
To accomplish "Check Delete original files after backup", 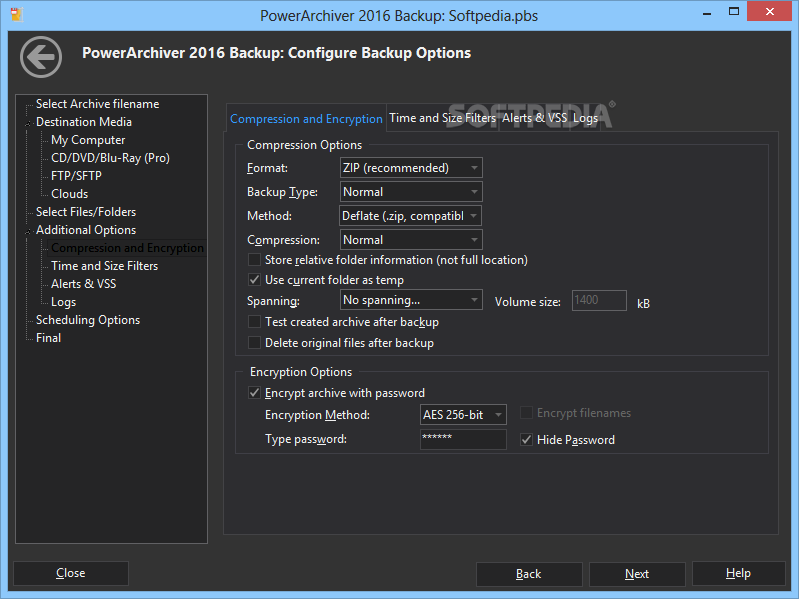I will (x=254, y=343).
